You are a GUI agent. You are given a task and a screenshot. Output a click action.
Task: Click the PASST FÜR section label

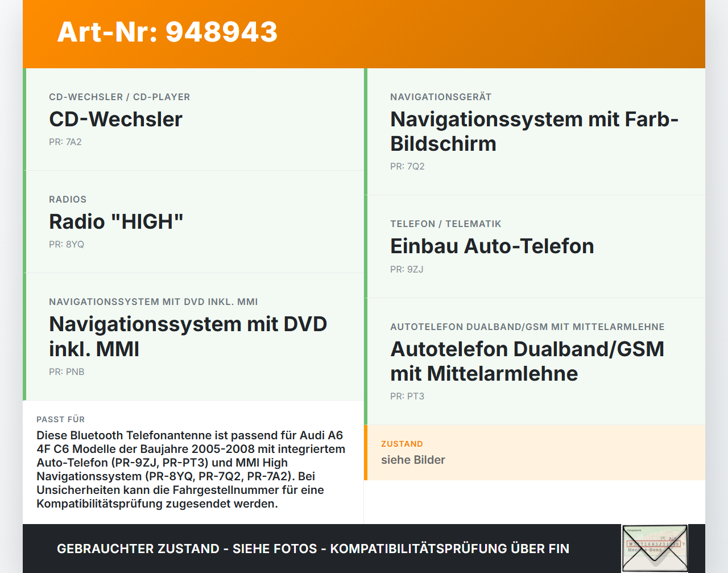pos(60,419)
